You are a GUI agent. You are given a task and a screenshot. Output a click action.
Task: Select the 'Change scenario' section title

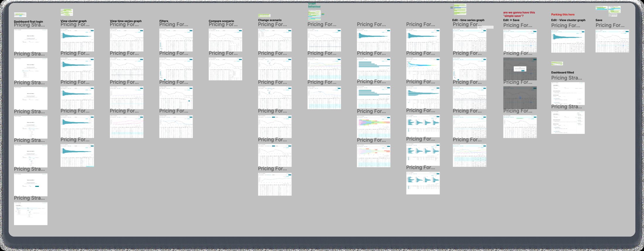click(x=270, y=20)
